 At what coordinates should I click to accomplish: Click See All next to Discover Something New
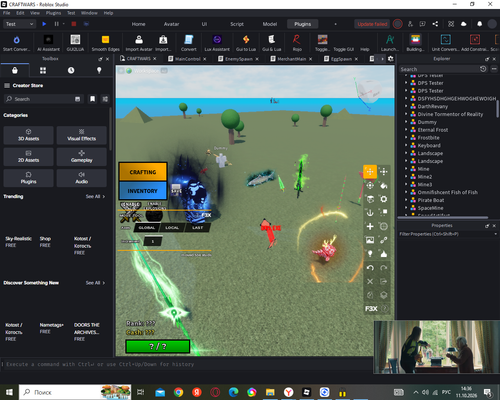[x=95, y=283]
